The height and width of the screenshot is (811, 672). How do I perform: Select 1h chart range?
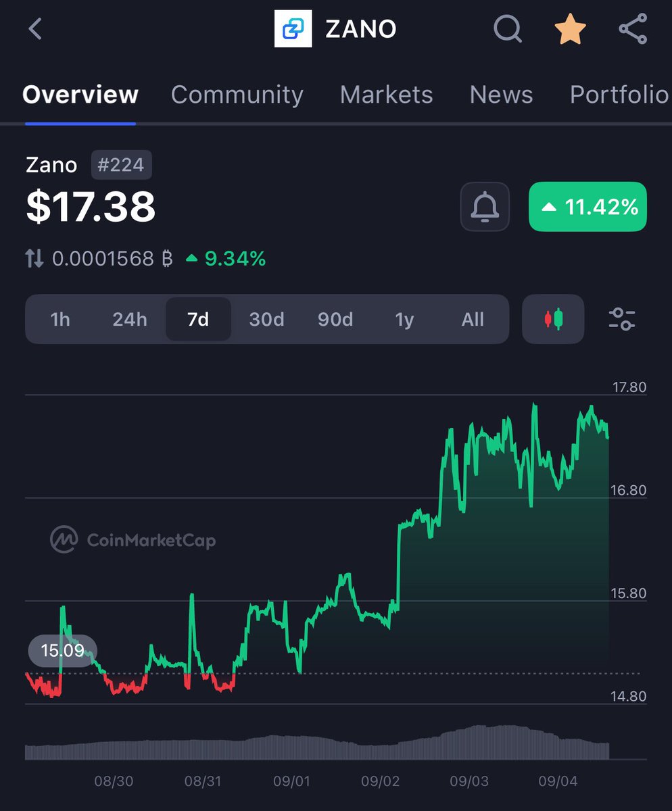click(x=60, y=319)
